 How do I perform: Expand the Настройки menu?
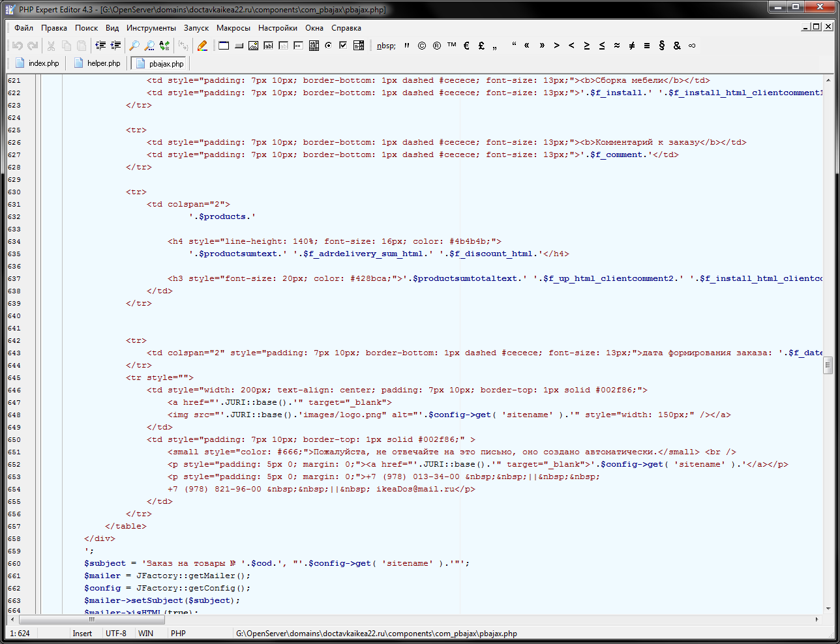click(277, 28)
